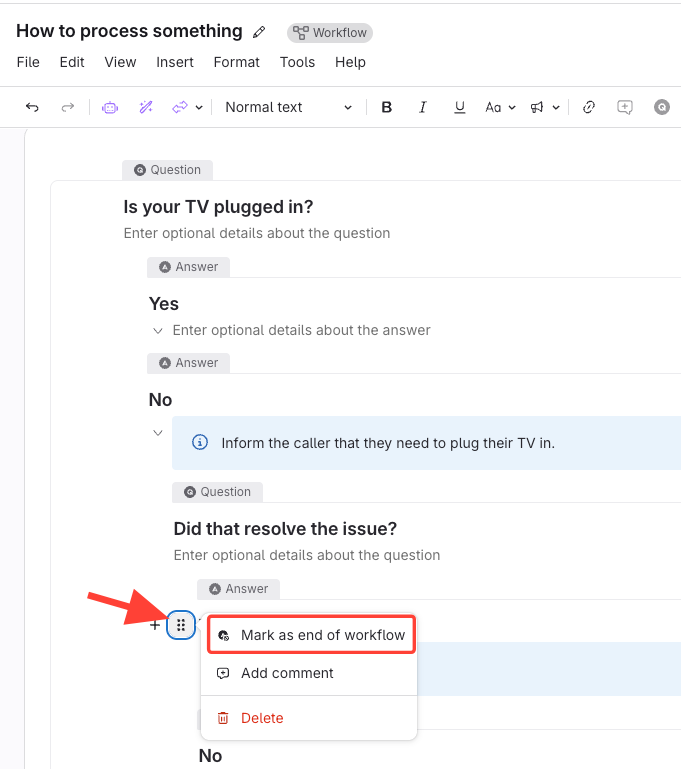Viewport: 681px width, 769px height.
Task: Click the magic wand icon
Action: pyautogui.click(x=146, y=107)
